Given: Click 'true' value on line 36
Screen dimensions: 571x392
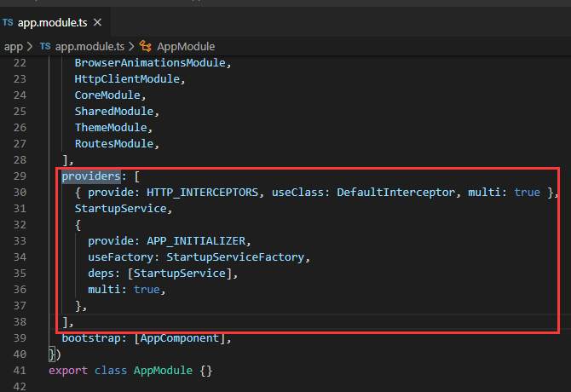Looking at the screenshot, I should tap(147, 290).
